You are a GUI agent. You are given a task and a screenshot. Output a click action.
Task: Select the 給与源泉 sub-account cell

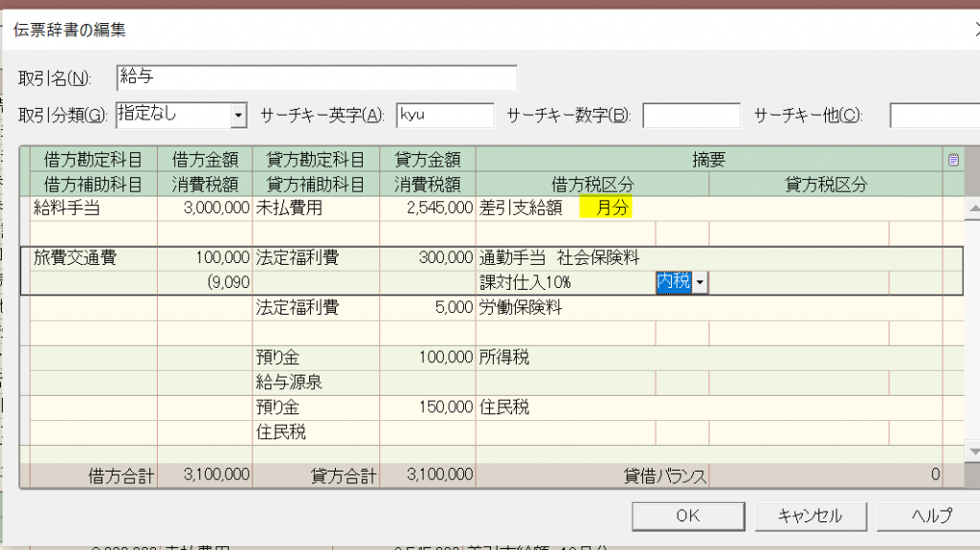click(x=316, y=382)
